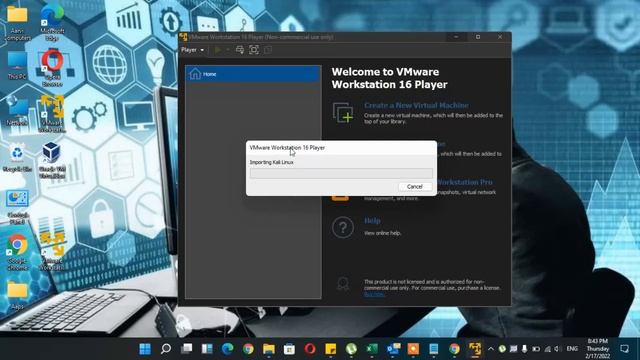Viewport: 640px width, 360px height.
Task: Select the Opera Browser desktop shortcut
Action: (52, 68)
